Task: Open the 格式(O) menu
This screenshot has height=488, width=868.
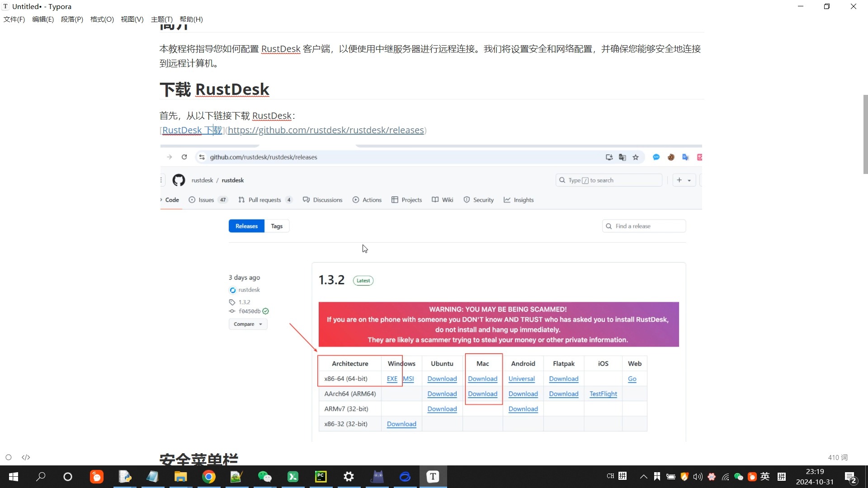Action: [x=102, y=19]
